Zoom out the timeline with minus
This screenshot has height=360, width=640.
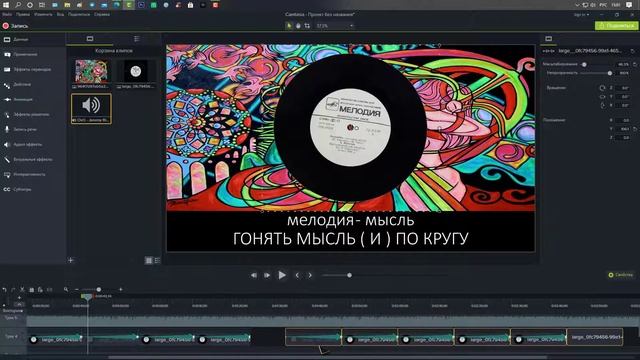coord(77,289)
